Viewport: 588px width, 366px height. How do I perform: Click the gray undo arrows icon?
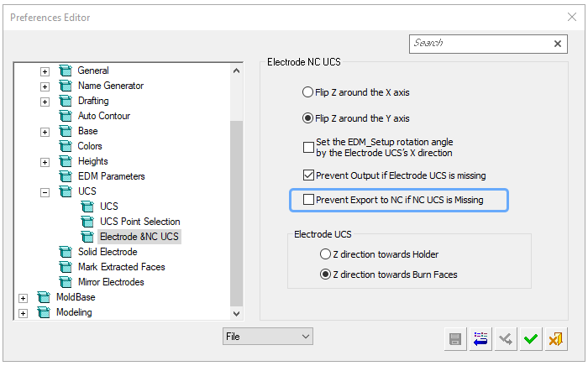(506, 339)
